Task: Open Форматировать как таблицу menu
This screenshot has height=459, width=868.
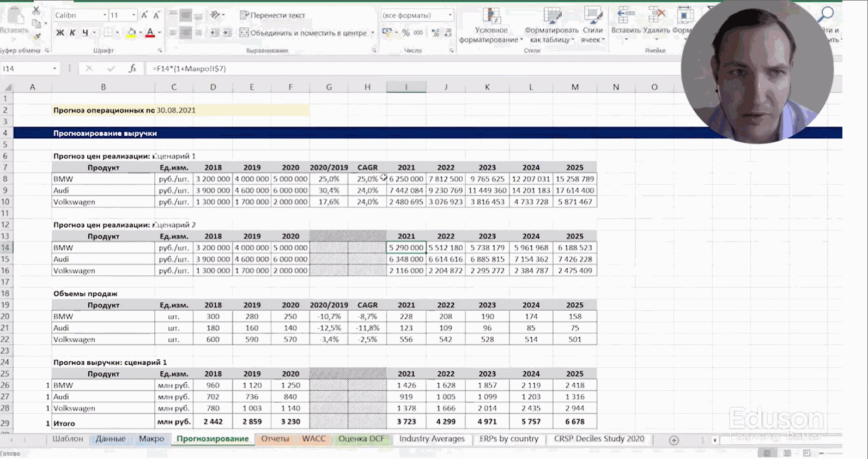Action: 551,25
